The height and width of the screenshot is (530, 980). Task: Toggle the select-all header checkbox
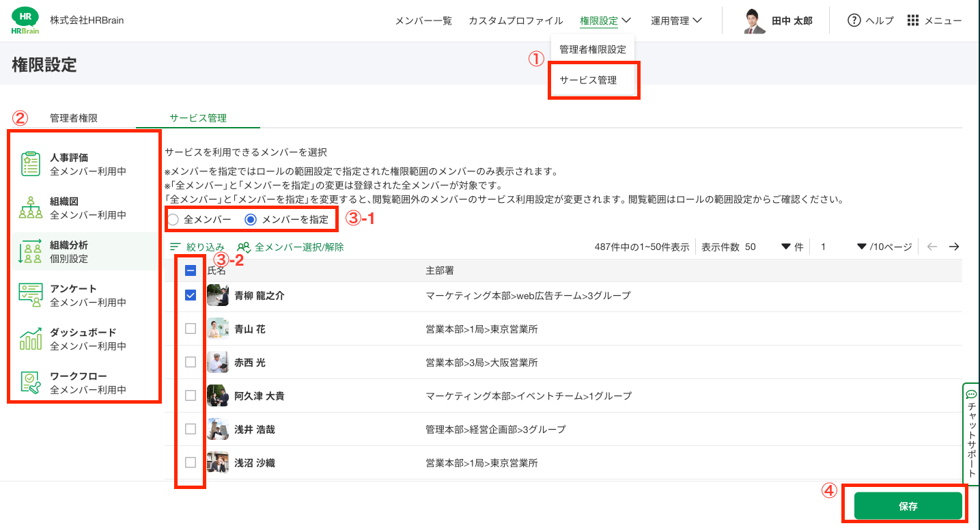[191, 270]
